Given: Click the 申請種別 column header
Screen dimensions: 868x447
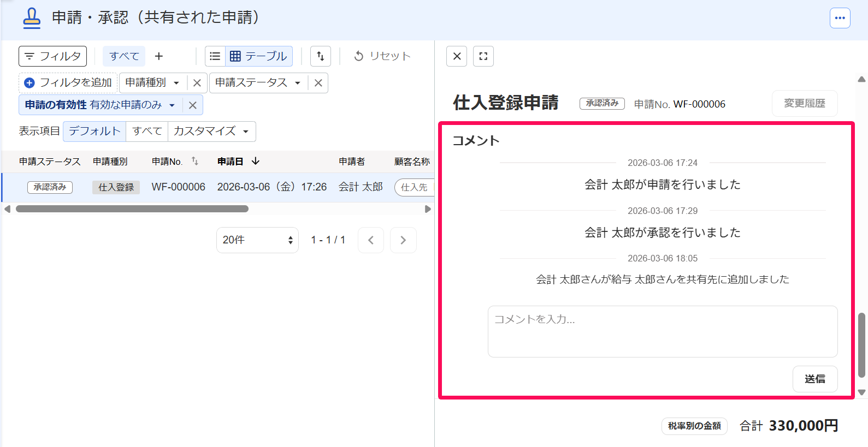Looking at the screenshot, I should click(x=110, y=162).
